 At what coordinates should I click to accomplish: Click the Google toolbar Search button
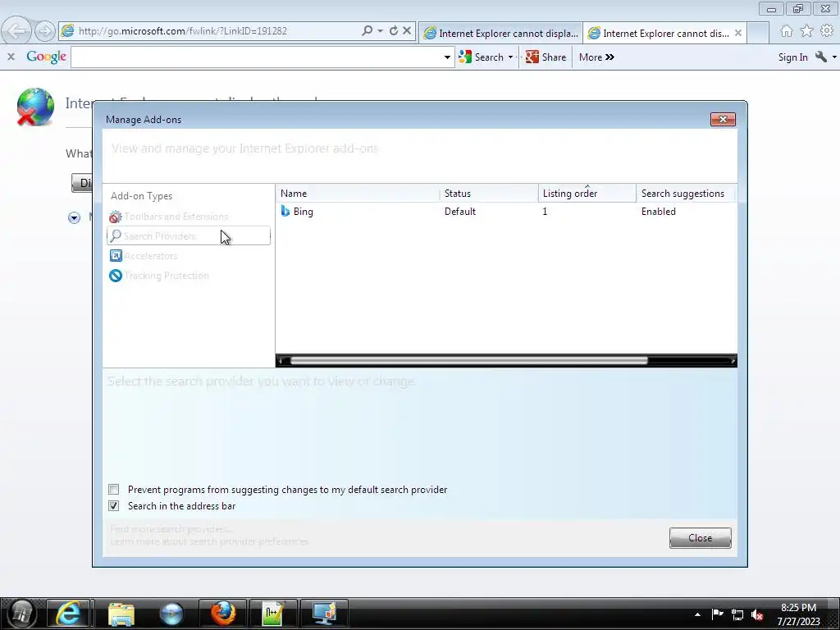(482, 57)
